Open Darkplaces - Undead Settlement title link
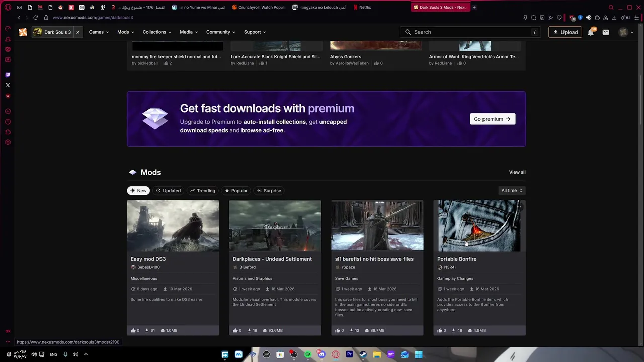 tap(272, 259)
